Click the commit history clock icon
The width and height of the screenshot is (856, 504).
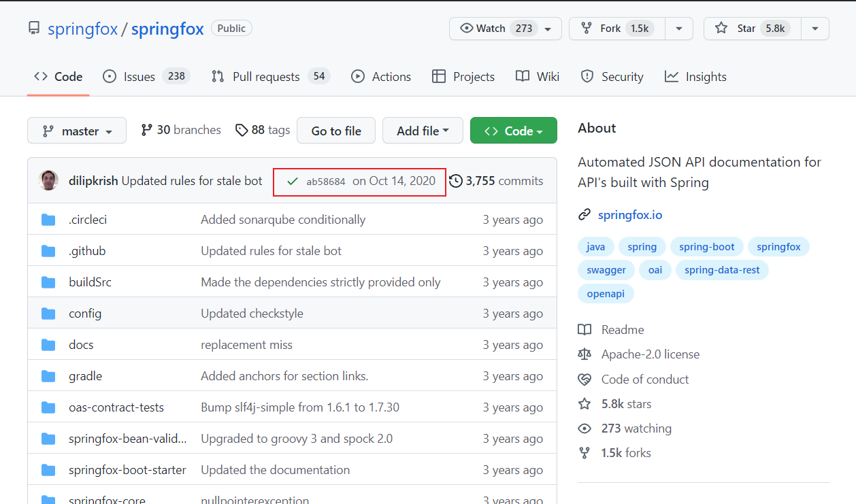[x=455, y=181]
